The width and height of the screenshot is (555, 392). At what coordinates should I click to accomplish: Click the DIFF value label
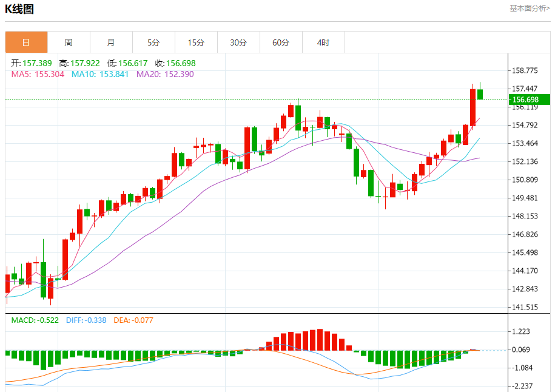(86, 320)
